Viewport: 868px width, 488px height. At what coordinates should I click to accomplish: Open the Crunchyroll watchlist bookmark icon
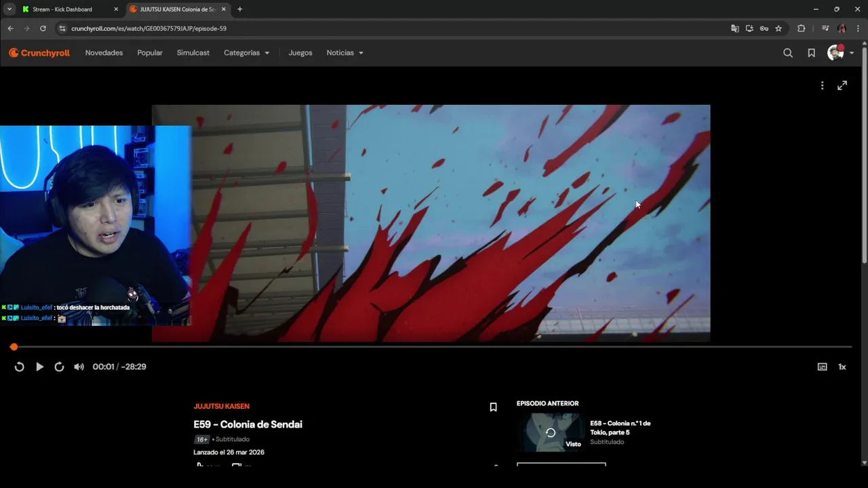(x=811, y=53)
